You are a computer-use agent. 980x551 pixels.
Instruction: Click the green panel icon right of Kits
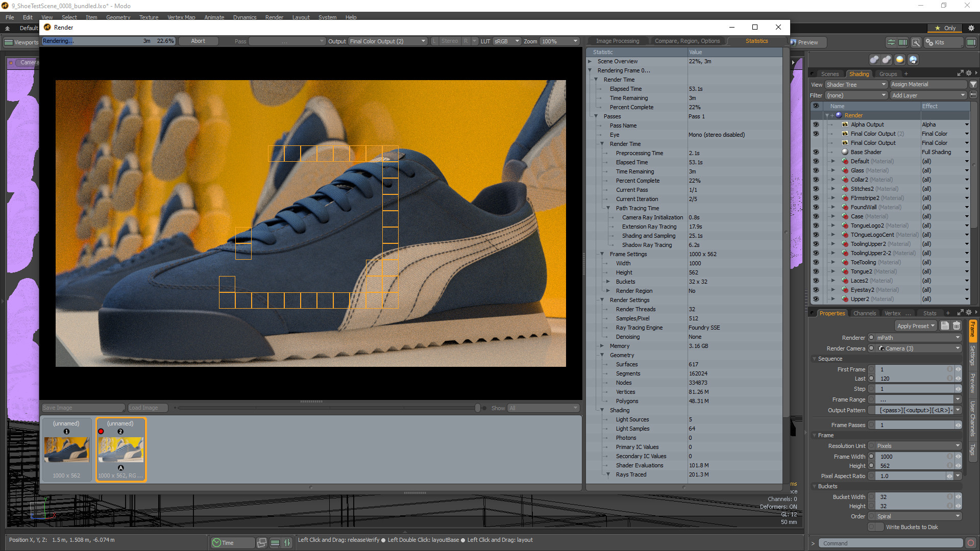coord(971,42)
